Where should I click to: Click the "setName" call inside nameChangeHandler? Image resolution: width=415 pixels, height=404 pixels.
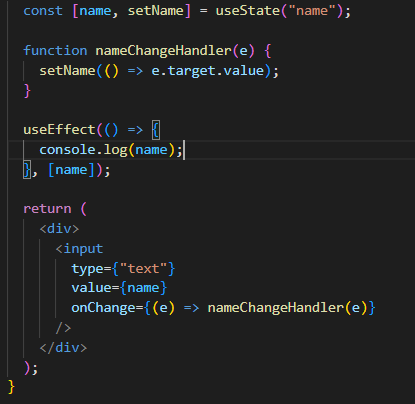[x=67, y=71]
